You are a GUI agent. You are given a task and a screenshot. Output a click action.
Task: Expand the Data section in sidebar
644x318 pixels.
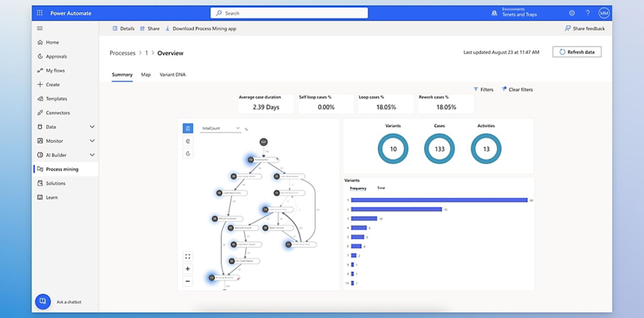click(x=92, y=127)
